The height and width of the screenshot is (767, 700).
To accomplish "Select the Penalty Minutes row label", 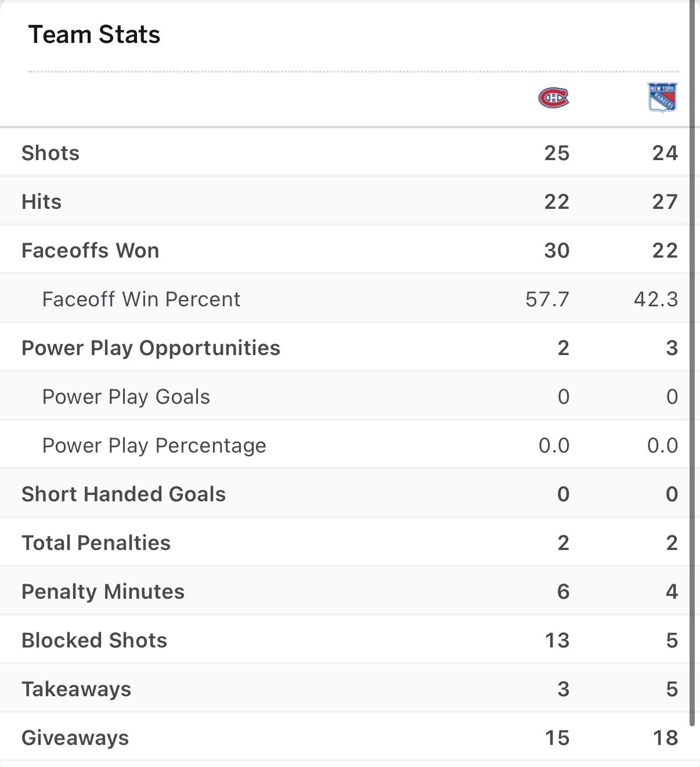I will tap(103, 592).
